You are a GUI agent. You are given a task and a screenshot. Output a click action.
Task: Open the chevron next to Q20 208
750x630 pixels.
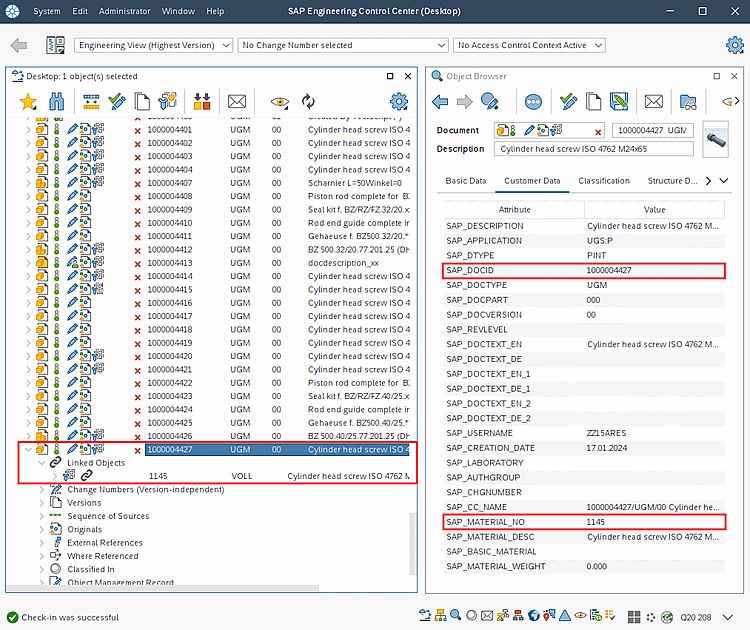728,617
